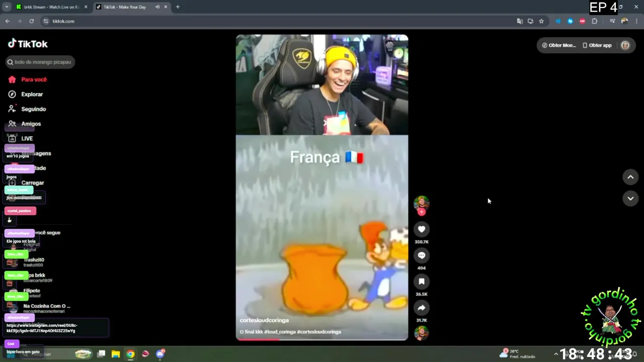644x362 pixels.
Task: Click the Obter app button
Action: (597, 45)
